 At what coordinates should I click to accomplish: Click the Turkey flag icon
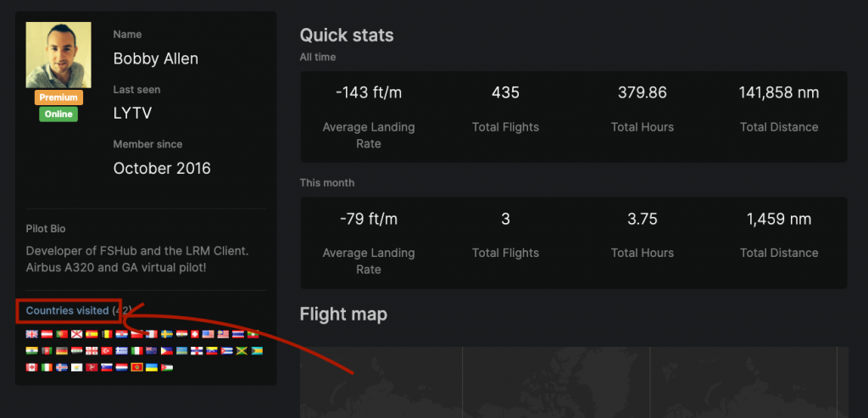(107, 350)
